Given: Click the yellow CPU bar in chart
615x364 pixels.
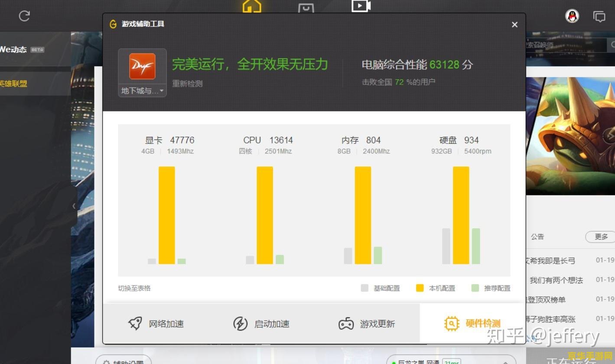Looking at the screenshot, I should pyautogui.click(x=265, y=215).
